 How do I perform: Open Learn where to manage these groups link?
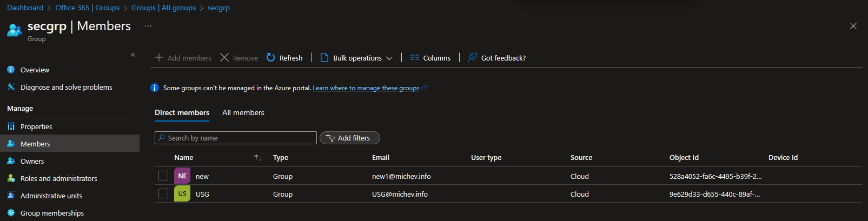366,88
